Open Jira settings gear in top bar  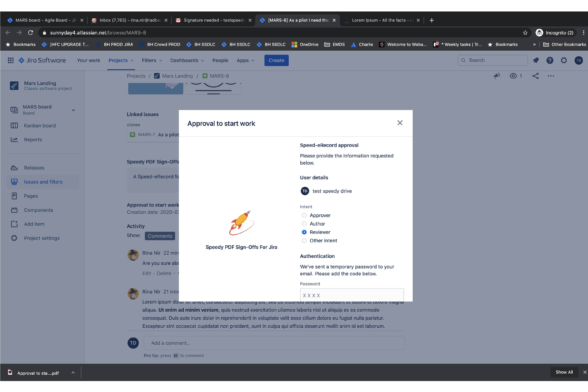(x=564, y=60)
